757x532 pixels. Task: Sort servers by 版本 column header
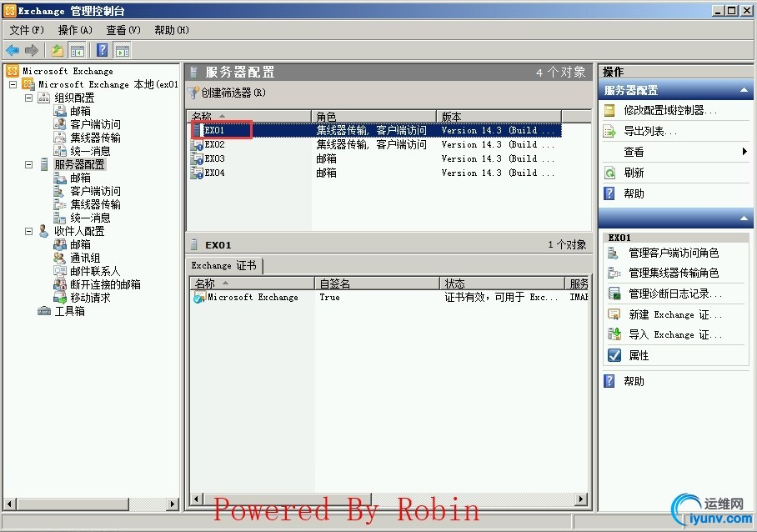tap(499, 117)
